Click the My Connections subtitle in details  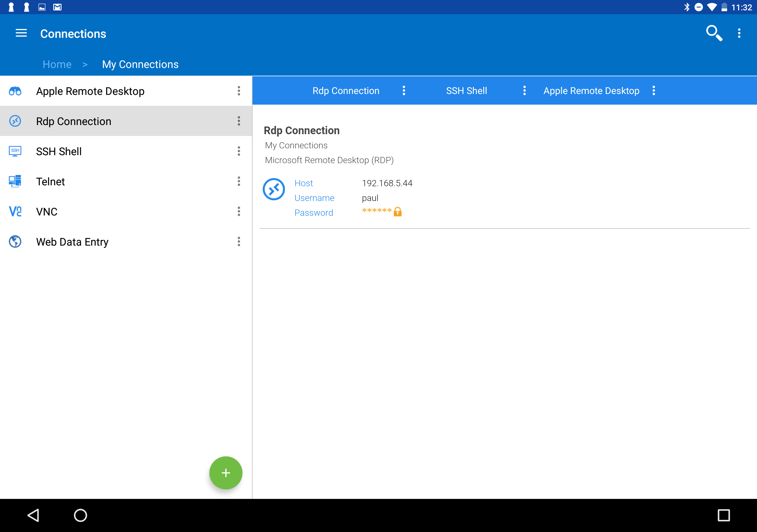click(296, 145)
